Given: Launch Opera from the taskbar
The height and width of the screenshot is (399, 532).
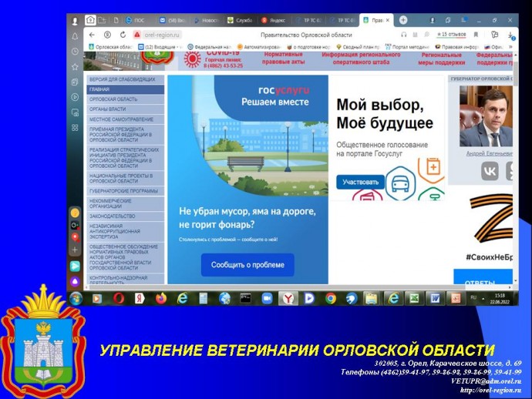Looking at the screenshot, I should [x=119, y=298].
